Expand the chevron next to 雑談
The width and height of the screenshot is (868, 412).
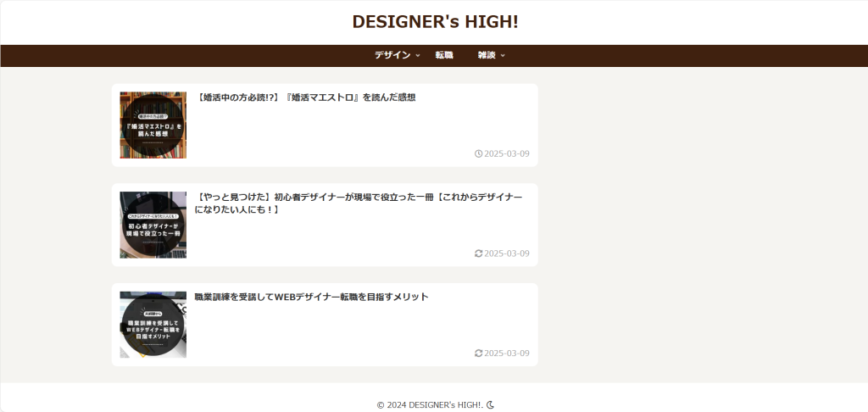tap(504, 56)
